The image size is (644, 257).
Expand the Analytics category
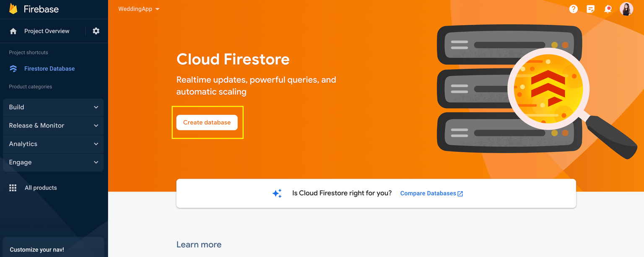pyautogui.click(x=53, y=144)
